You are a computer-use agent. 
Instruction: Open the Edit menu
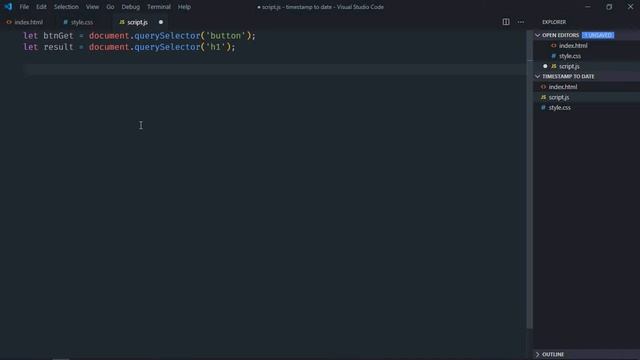click(41, 7)
